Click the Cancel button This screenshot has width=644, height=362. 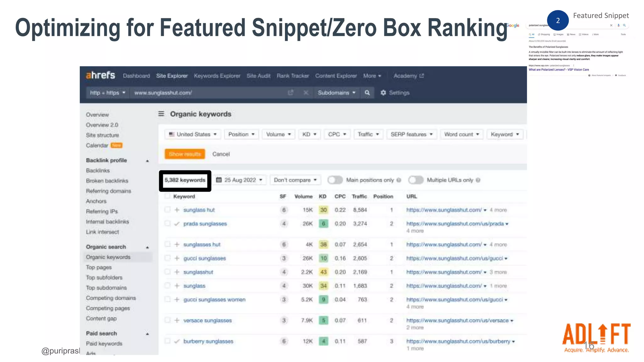(x=221, y=154)
